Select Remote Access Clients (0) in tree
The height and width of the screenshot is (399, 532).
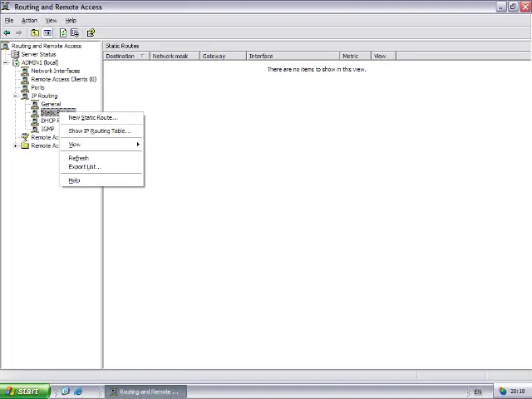pyautogui.click(x=64, y=80)
